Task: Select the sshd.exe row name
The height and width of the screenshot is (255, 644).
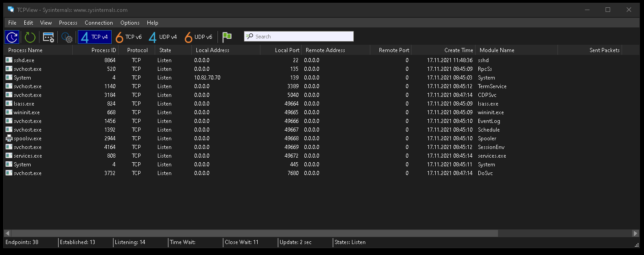Action: coord(24,60)
